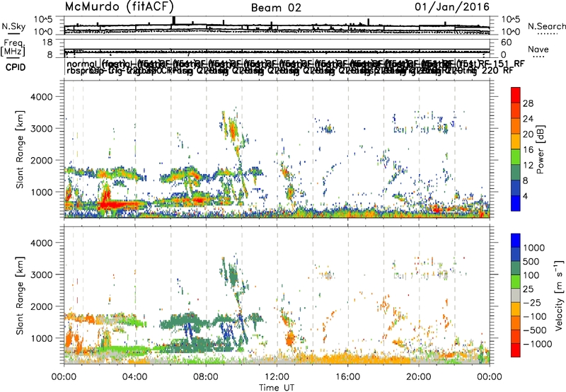Click the date "01/Jan/2016"
This screenshot has height=392, width=566.
coord(452,6)
